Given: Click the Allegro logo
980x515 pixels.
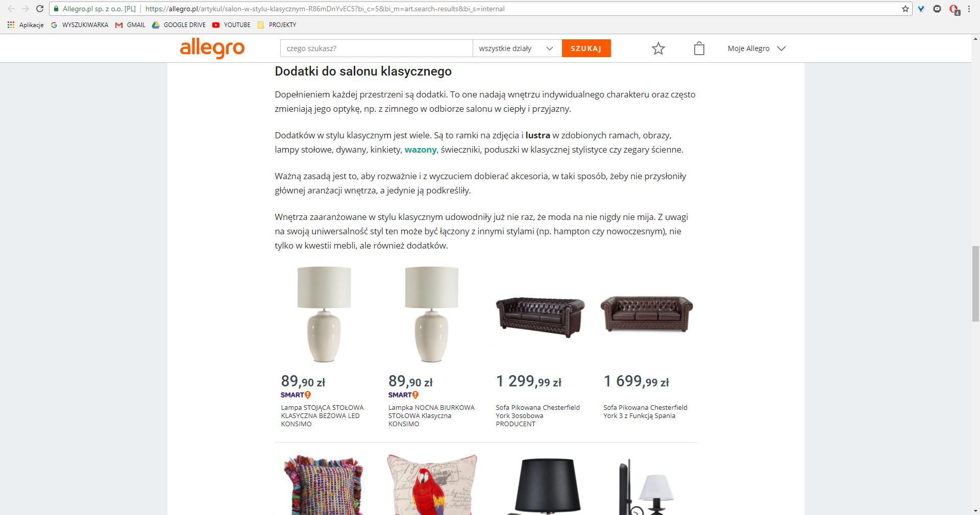Looking at the screenshot, I should 212,48.
